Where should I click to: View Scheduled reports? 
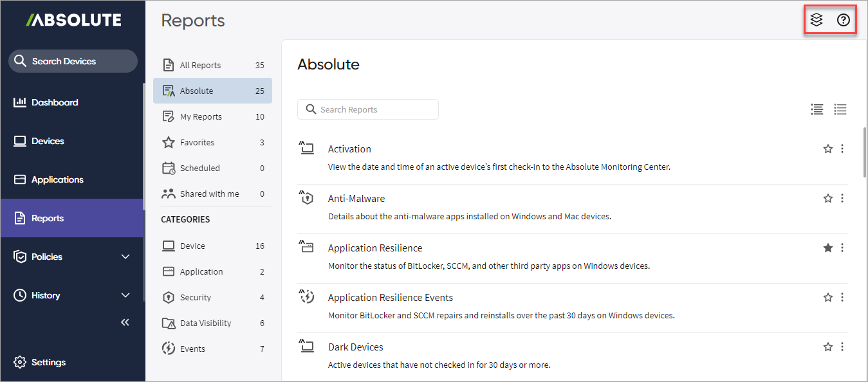212,168
